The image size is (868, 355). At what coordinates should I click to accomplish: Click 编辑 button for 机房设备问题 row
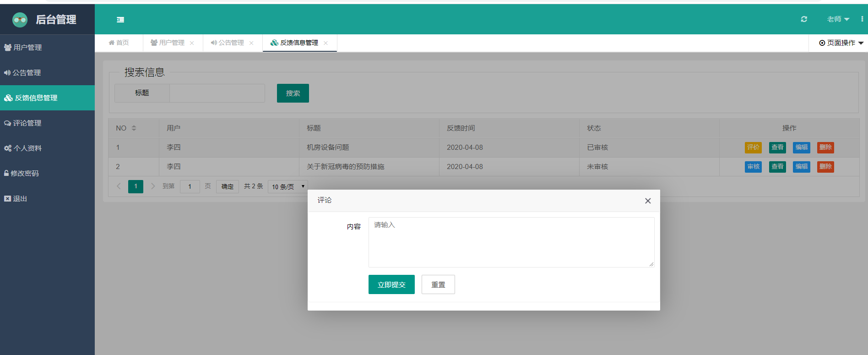[802, 147]
